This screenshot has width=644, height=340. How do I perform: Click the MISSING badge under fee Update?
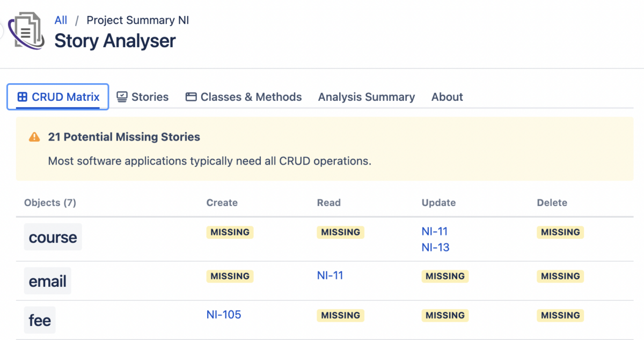(445, 315)
